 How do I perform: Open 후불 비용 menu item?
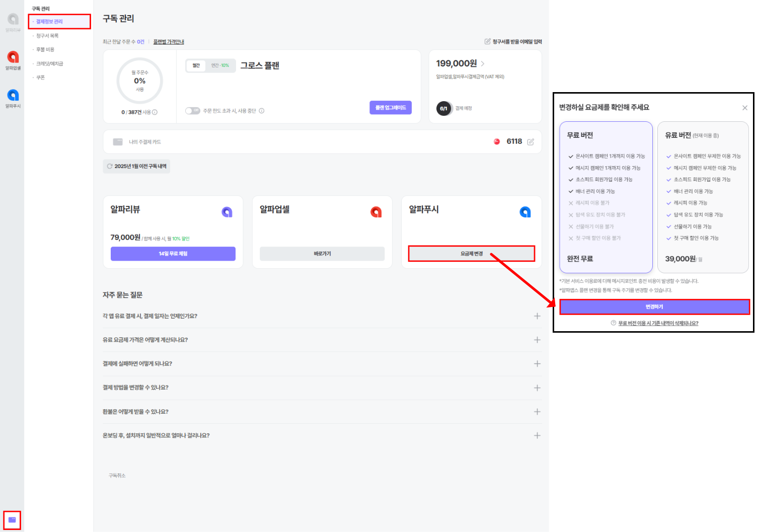pos(45,50)
